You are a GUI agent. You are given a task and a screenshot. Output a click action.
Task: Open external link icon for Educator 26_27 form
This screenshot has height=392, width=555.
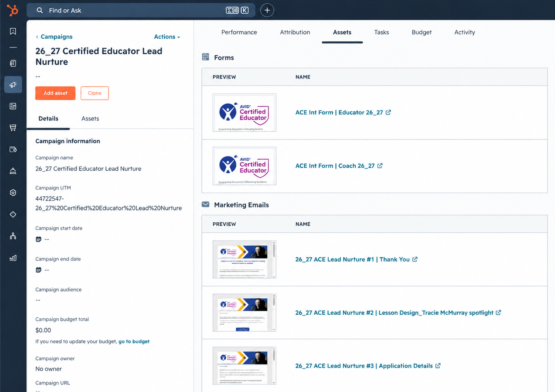click(388, 112)
